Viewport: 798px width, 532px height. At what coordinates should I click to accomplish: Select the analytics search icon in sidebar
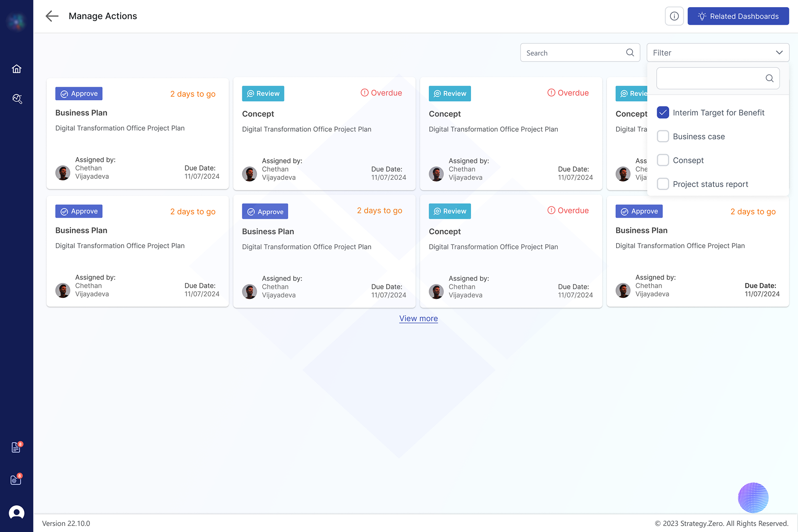pyautogui.click(x=17, y=99)
